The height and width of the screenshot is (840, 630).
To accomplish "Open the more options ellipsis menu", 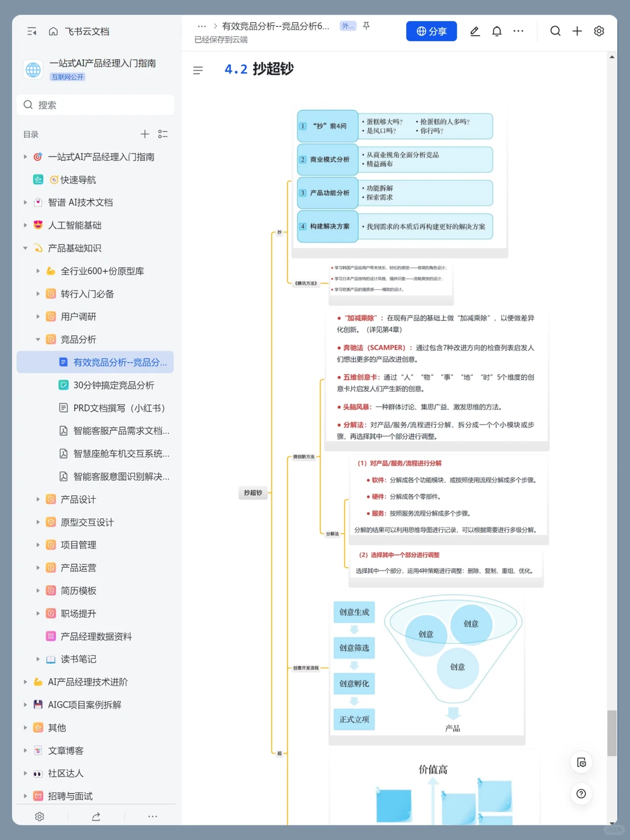I will click(x=518, y=31).
